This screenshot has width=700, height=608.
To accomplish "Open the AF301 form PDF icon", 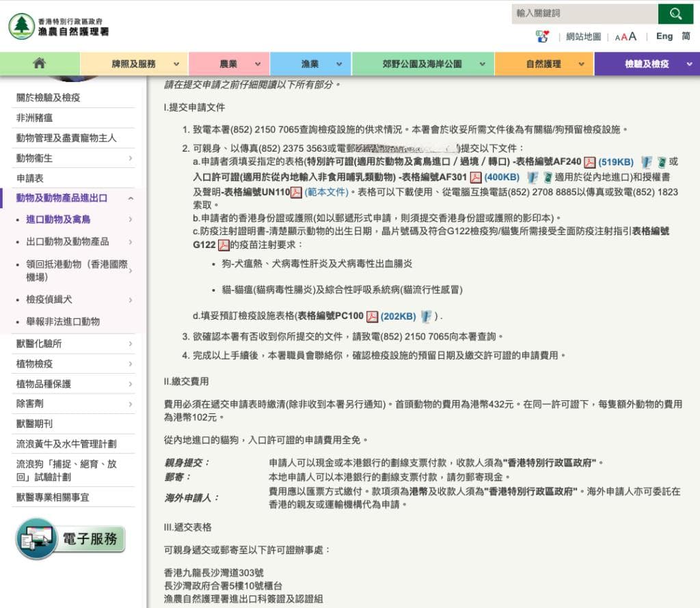I will click(x=476, y=178).
